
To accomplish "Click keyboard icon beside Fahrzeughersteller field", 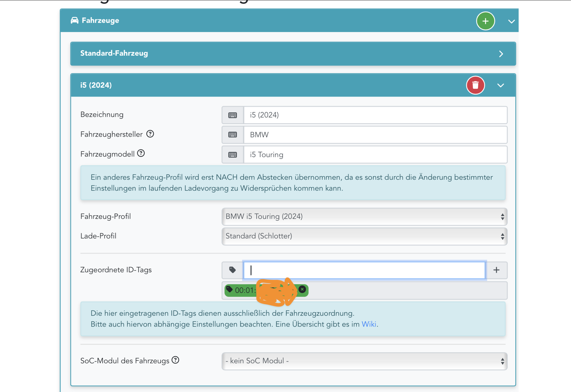I will click(x=232, y=135).
